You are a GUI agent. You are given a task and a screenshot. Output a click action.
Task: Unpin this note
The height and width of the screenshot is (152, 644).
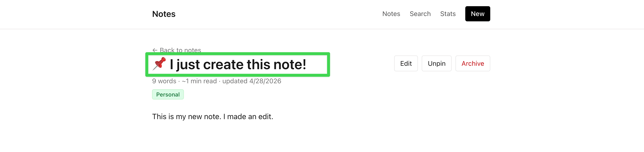[436, 63]
